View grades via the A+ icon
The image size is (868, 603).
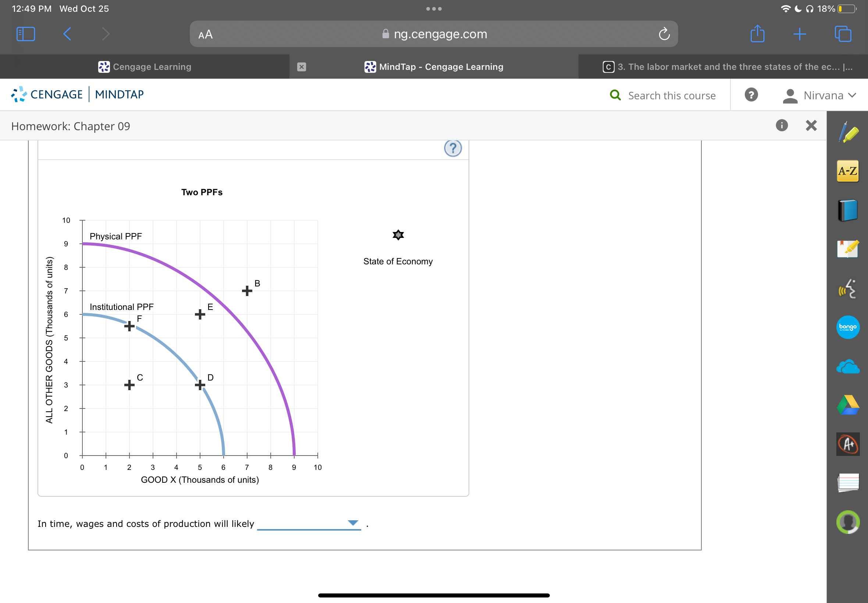[848, 444]
